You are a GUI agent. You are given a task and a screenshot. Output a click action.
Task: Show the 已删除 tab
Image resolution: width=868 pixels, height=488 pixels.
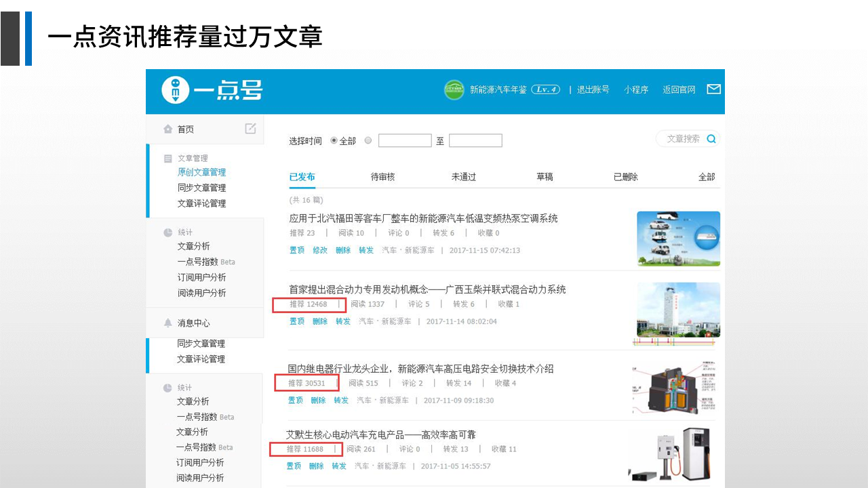(626, 177)
